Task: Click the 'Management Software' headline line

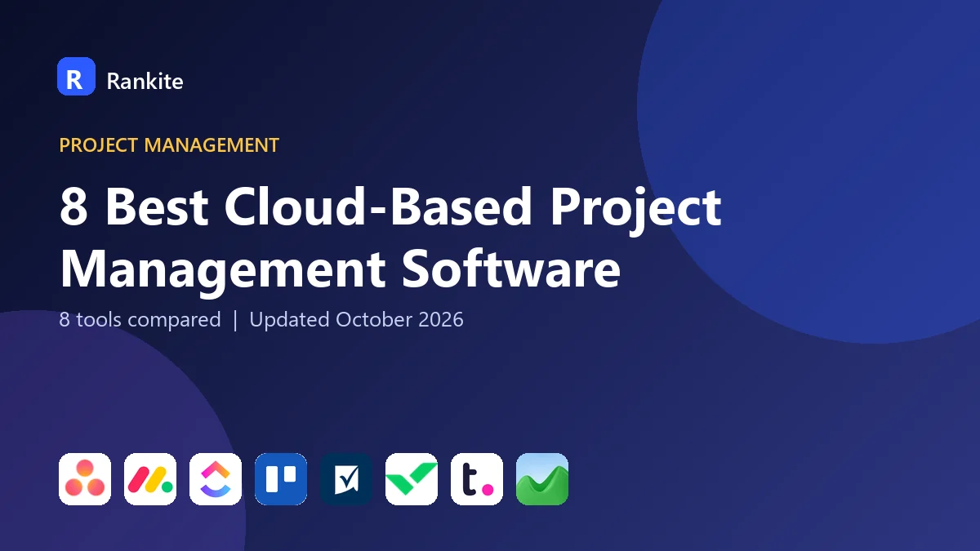Action: pyautogui.click(x=340, y=269)
